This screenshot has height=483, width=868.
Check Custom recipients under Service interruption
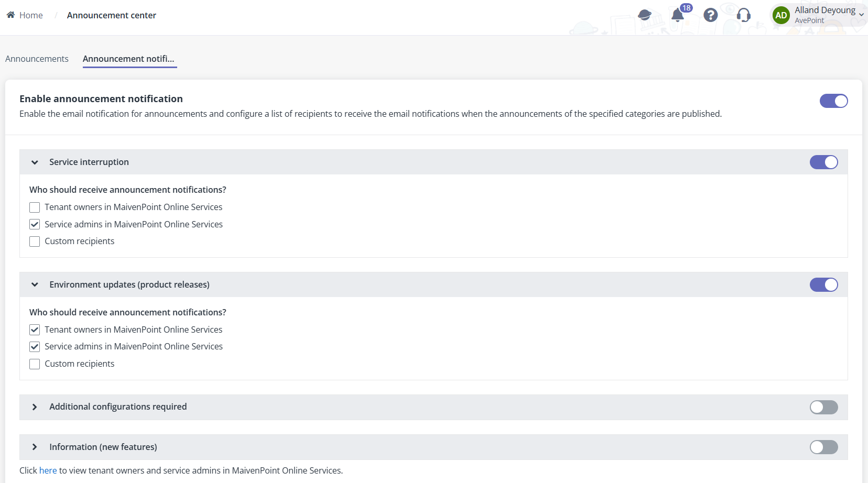tap(35, 241)
